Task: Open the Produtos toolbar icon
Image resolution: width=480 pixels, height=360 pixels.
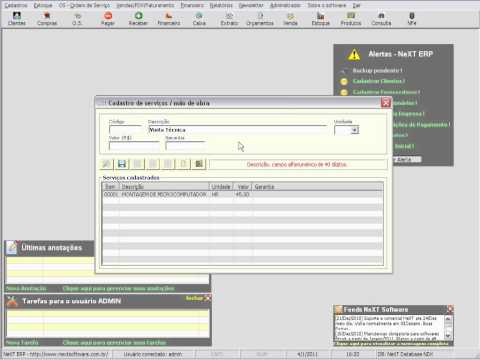Action: [x=351, y=19]
